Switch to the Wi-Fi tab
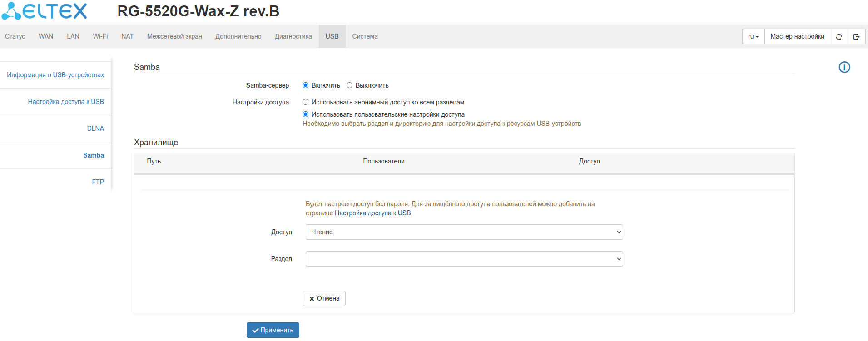The image size is (868, 341). coord(100,36)
